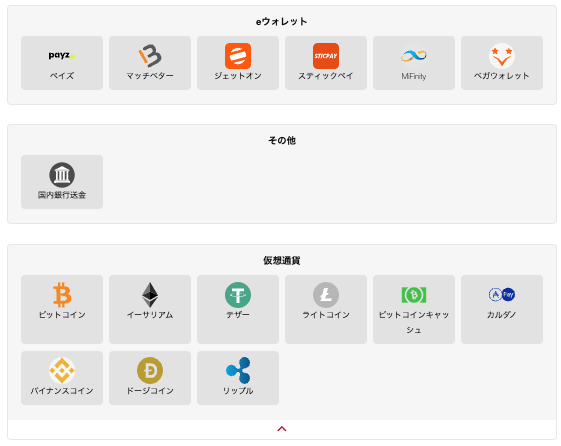Select the Dogecoin icon (ドージコイン)

coord(150,371)
